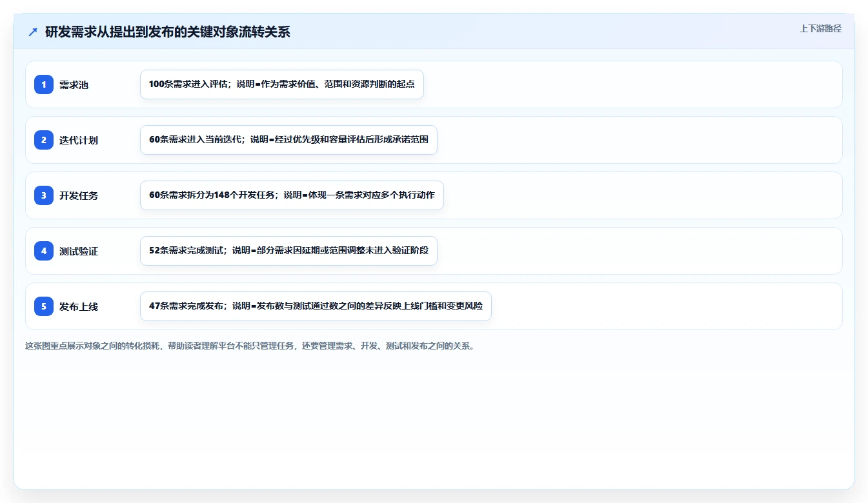868x503 pixels.
Task: Click step number 5 badge for 发布上线
Action: [44, 306]
